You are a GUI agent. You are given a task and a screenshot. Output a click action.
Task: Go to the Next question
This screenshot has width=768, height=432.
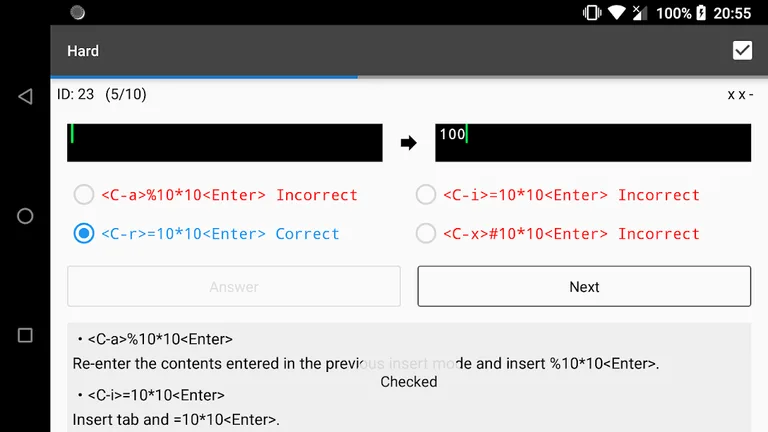(x=584, y=287)
